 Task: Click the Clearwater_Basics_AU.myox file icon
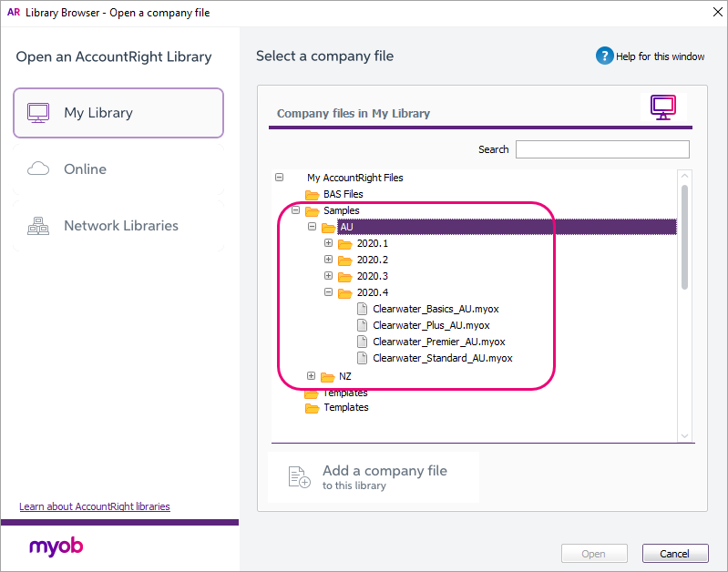(x=362, y=310)
